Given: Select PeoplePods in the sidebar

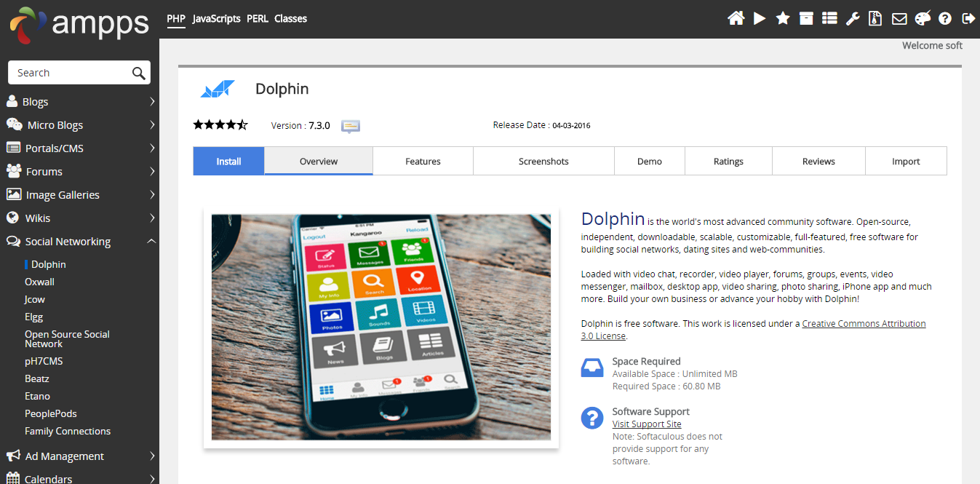Looking at the screenshot, I should coord(51,413).
